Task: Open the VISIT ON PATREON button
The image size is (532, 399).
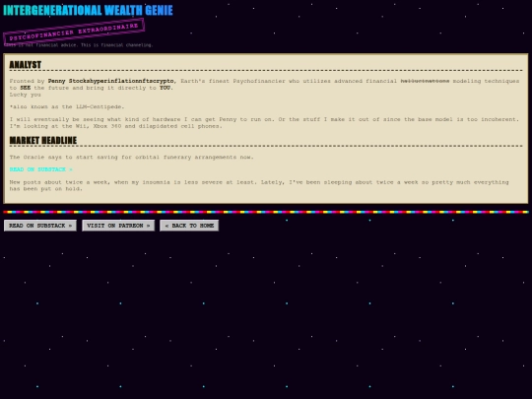Action: pos(118,226)
